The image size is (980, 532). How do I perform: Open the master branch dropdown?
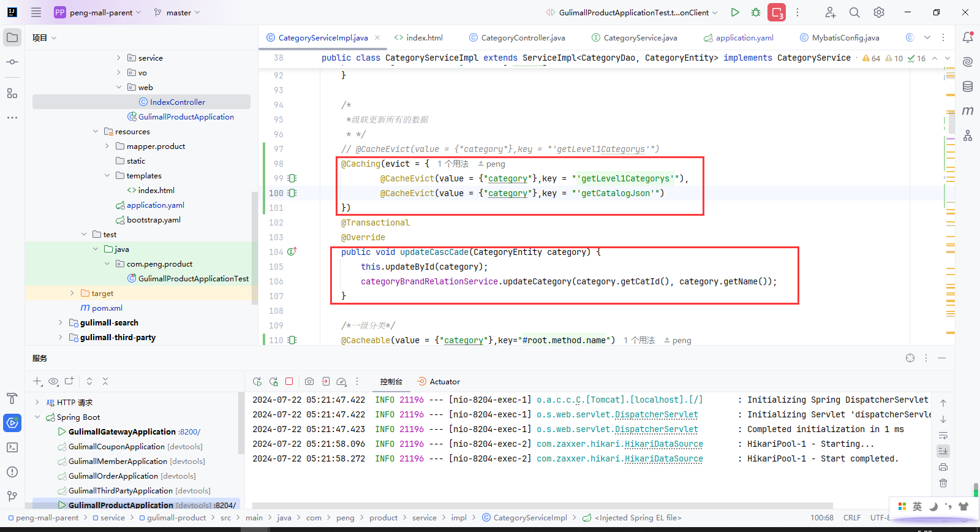[x=177, y=12]
